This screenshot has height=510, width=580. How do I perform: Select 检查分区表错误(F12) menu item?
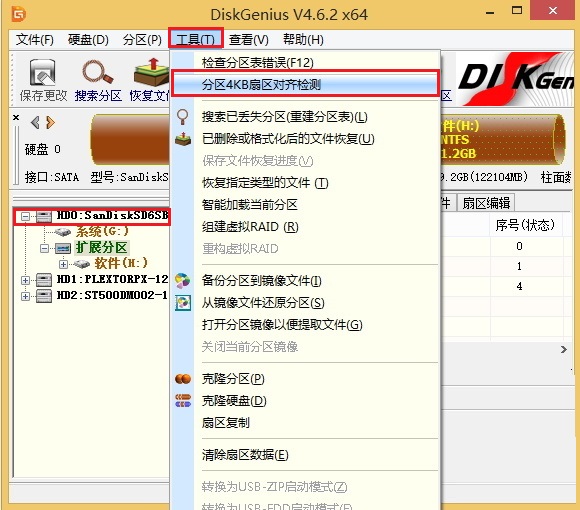click(305, 63)
